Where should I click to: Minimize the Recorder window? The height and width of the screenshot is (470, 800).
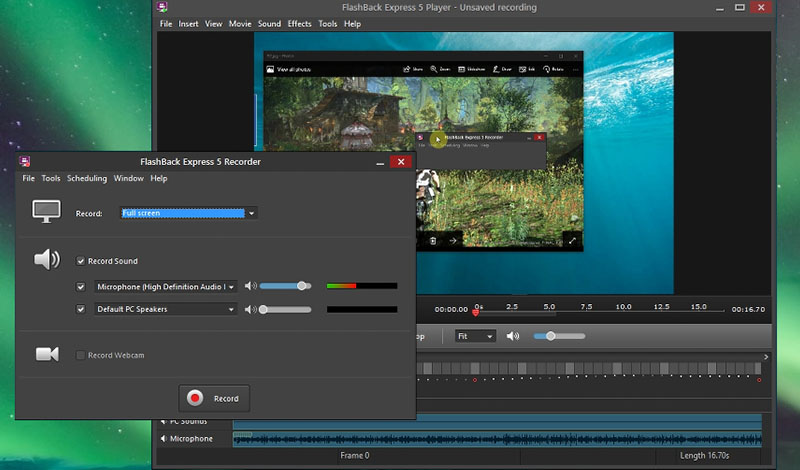click(x=380, y=162)
